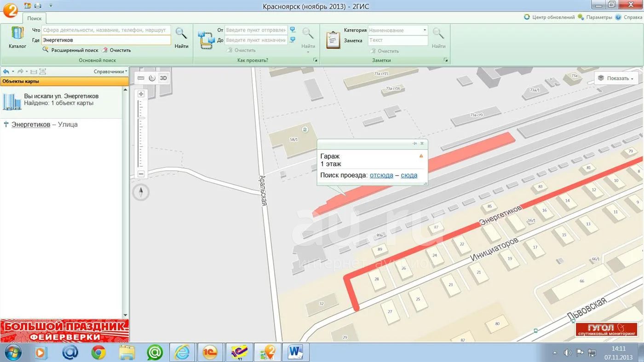Open the quick access toolbar customize dropdown

point(51,6)
